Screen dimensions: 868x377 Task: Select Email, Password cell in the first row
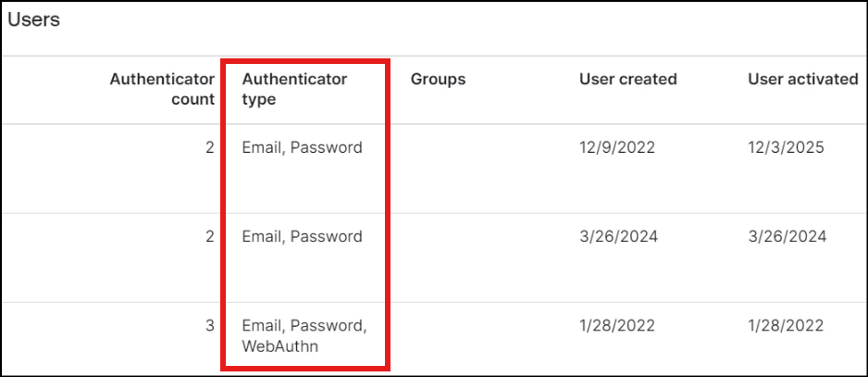pos(302,147)
